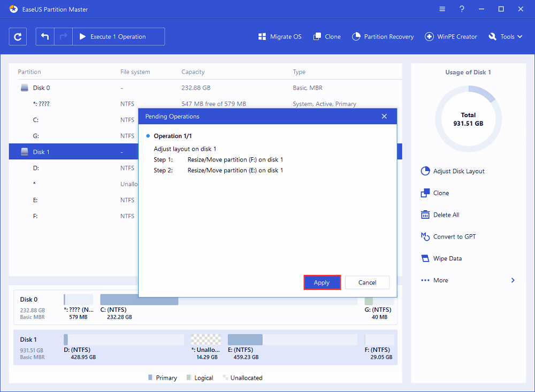
Task: Select Disk 0 row in partition list
Action: click(x=42, y=88)
